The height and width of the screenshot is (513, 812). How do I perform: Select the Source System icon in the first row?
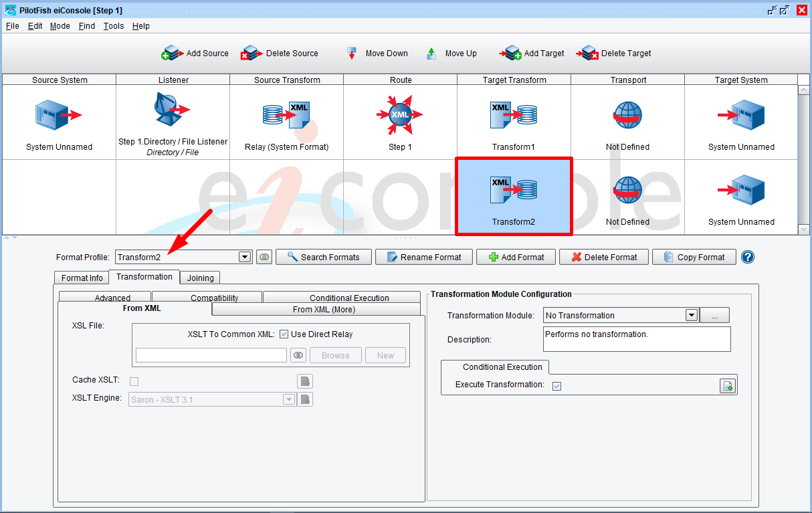(x=59, y=115)
